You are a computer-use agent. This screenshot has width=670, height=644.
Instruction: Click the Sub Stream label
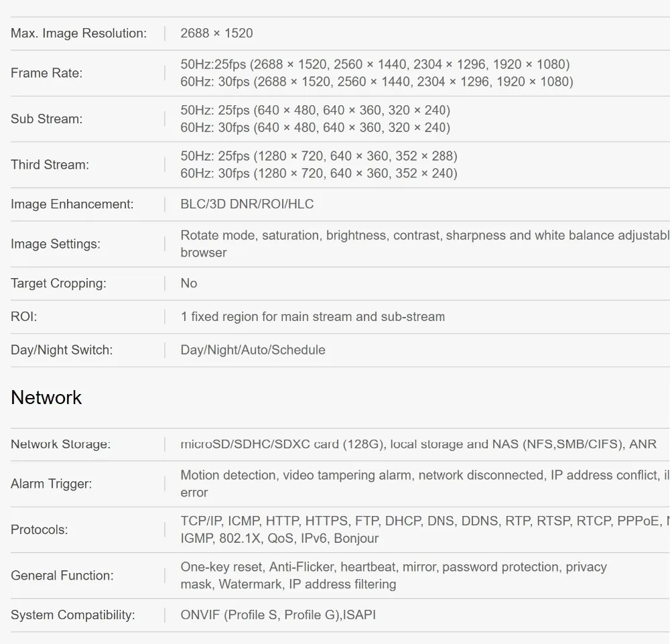click(47, 119)
